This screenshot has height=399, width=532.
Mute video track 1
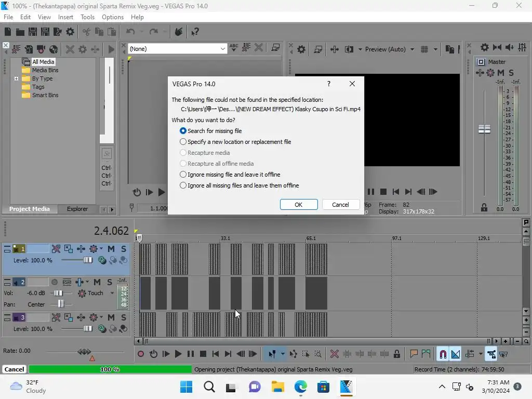(111, 249)
